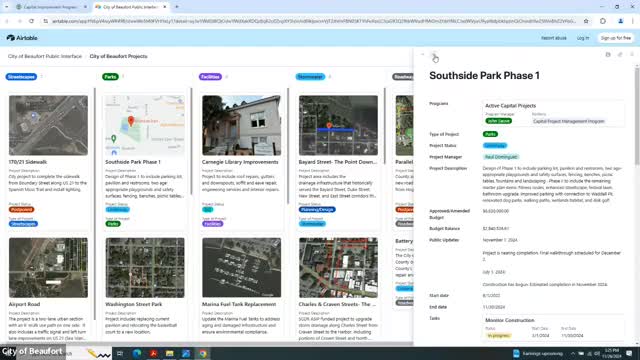Click the Airtable logo in header
The image size is (640, 360).
22,38
